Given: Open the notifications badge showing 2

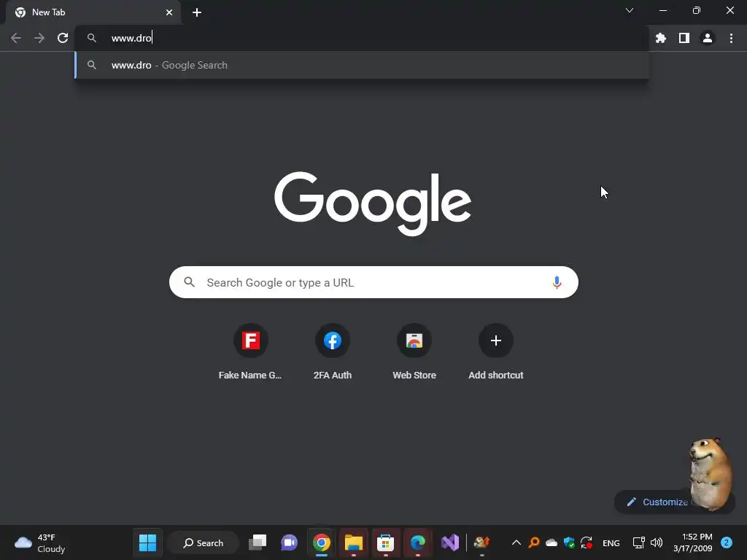Looking at the screenshot, I should pos(727,542).
